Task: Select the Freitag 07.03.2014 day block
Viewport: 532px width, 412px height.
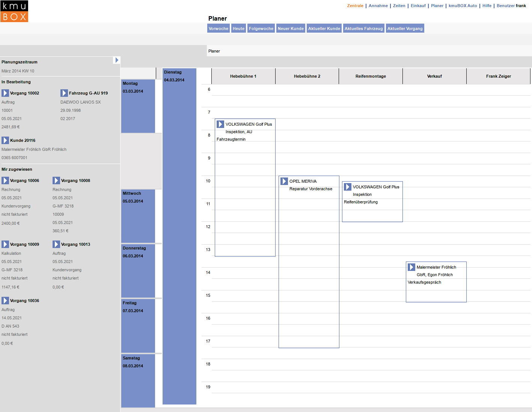Action: (x=138, y=325)
